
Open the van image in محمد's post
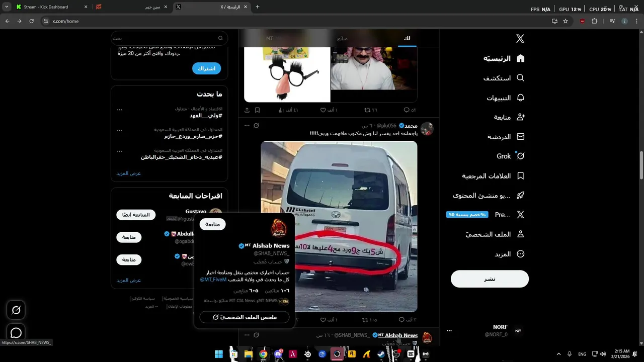(x=339, y=226)
